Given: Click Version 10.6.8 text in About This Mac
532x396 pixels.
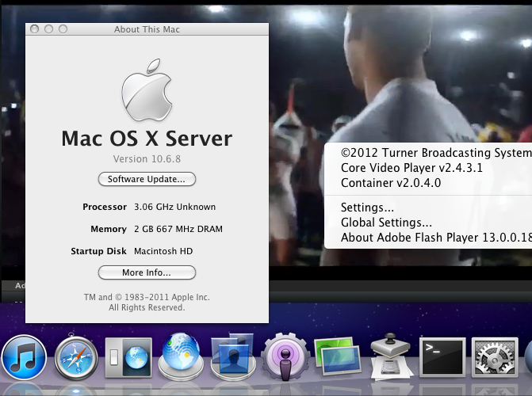Looking at the screenshot, I should click(x=147, y=159).
